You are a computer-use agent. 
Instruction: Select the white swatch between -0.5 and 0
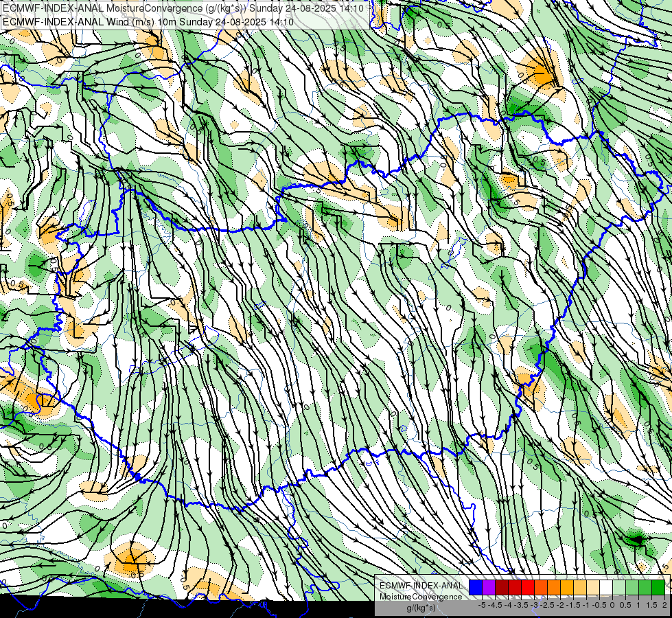point(606,588)
